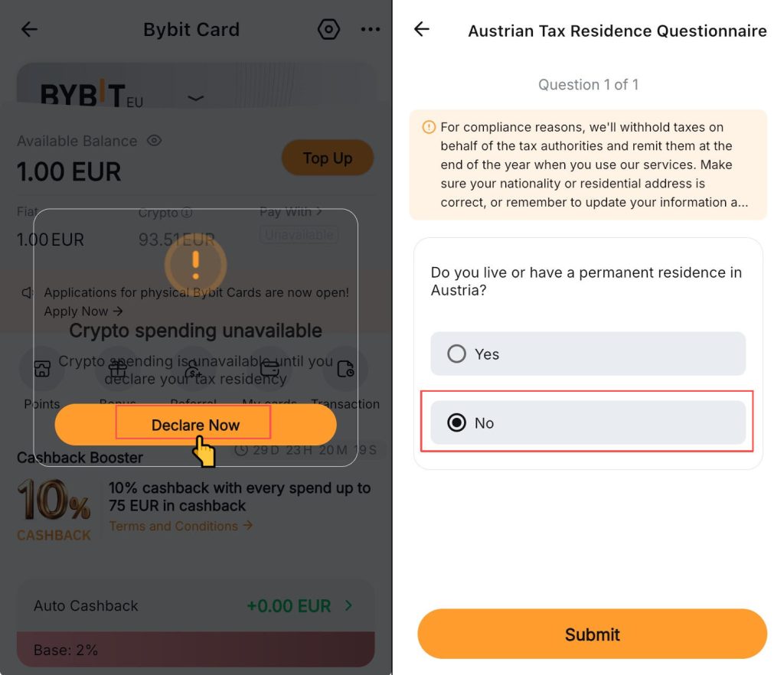The image size is (784, 675).
Task: Tap Apply Now for physical card
Action: pyautogui.click(x=83, y=311)
